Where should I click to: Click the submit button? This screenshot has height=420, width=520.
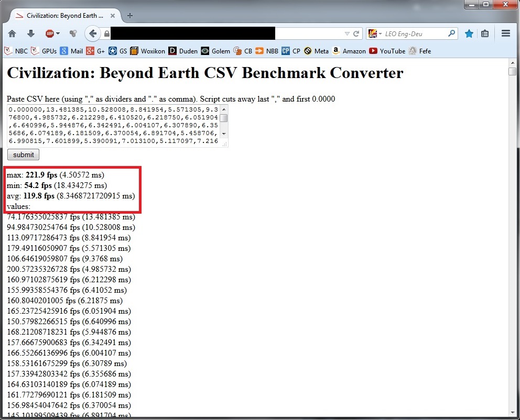click(23, 154)
